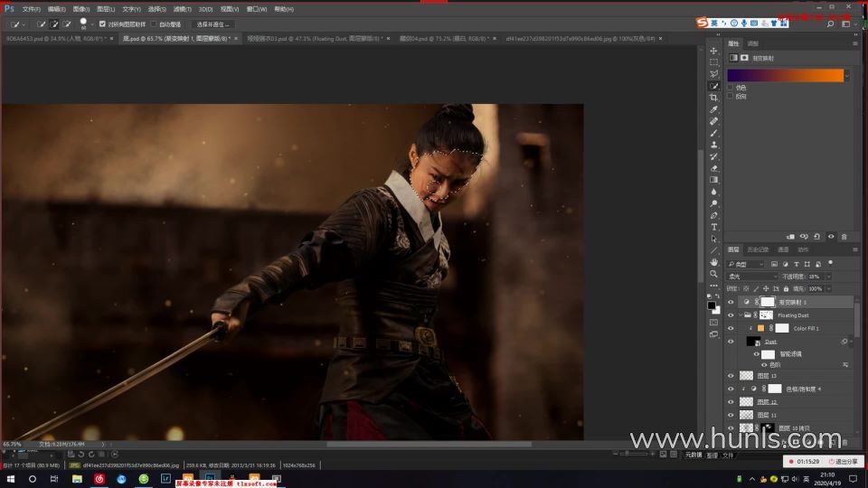Open layer blend mode dropdown
This screenshot has width=868, height=488.
tap(752, 277)
